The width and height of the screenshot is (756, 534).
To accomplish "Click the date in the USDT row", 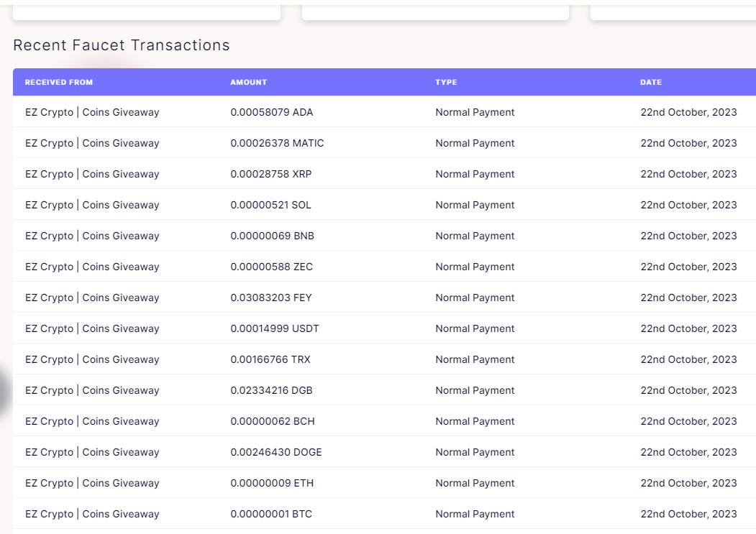I will tap(688, 328).
